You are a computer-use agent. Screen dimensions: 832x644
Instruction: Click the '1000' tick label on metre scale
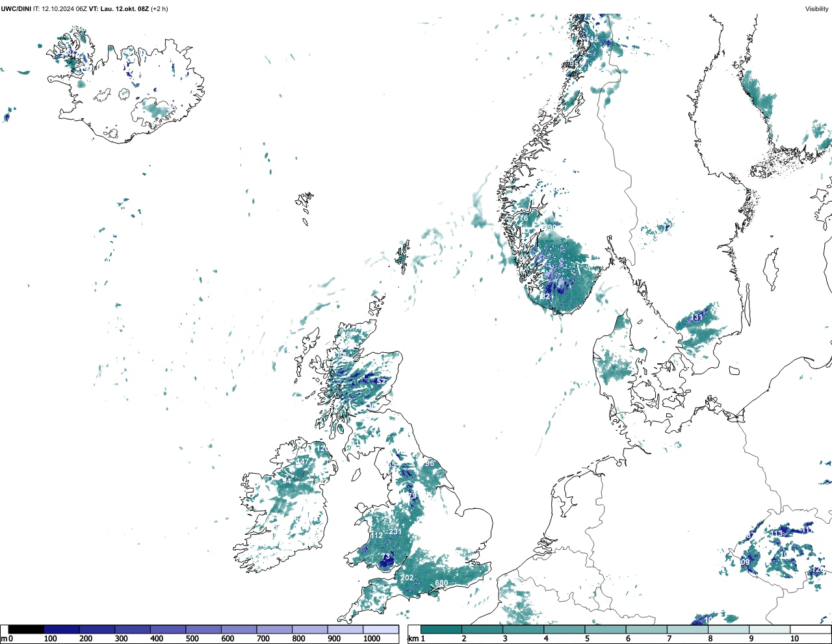pos(372,639)
